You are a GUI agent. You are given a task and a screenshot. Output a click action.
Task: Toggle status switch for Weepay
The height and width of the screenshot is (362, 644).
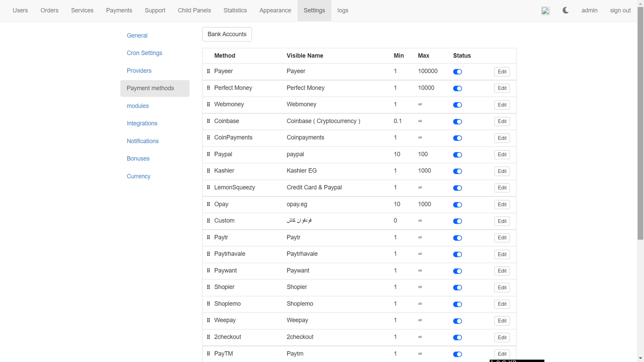click(457, 321)
